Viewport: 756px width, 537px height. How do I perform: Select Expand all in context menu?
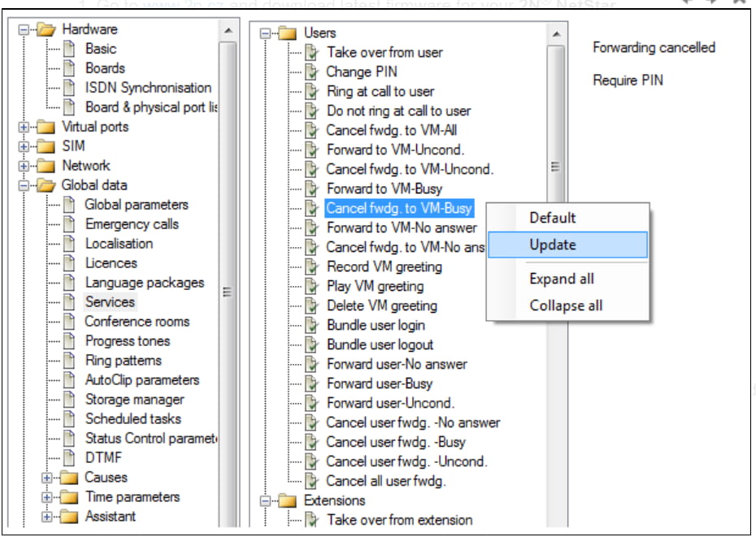pyautogui.click(x=568, y=279)
